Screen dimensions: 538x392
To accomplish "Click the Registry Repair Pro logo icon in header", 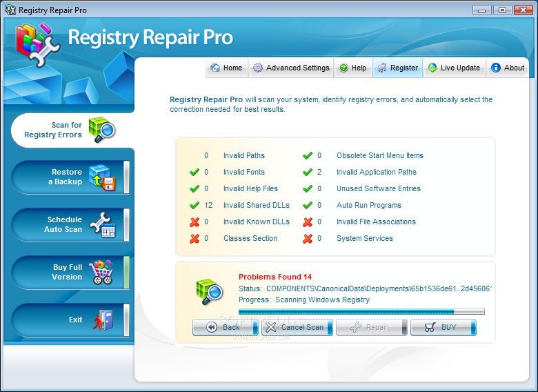I will (x=38, y=45).
